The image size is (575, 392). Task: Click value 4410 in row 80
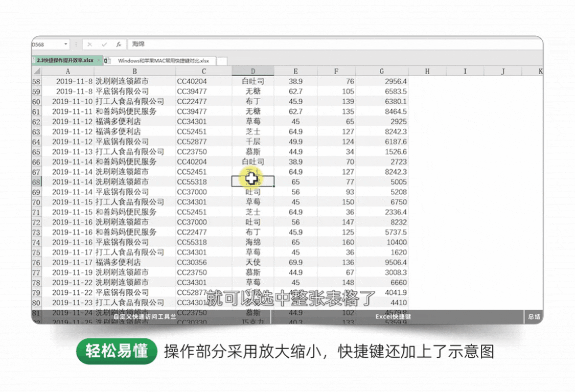pos(399,303)
